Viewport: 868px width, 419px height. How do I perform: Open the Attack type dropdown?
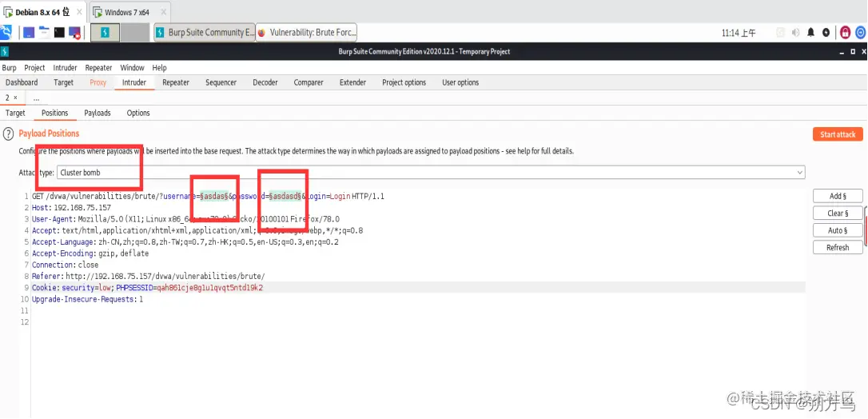[431, 173]
